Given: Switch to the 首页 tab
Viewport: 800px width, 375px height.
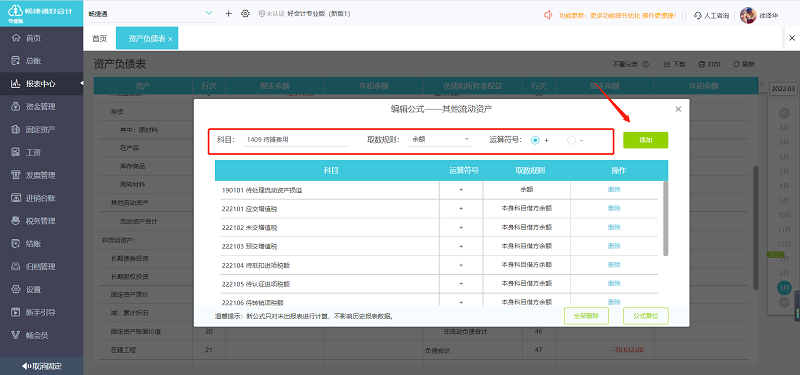Looking at the screenshot, I should [x=99, y=39].
